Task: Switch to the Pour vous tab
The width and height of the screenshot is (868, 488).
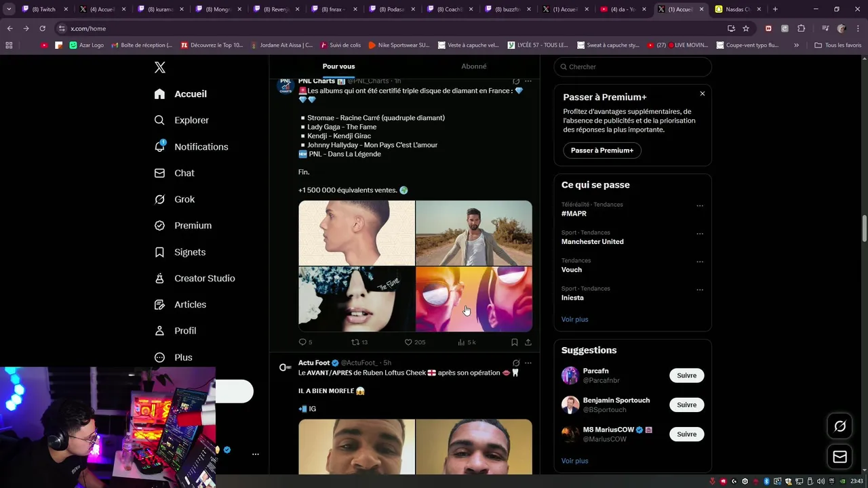Action: pos(338,66)
